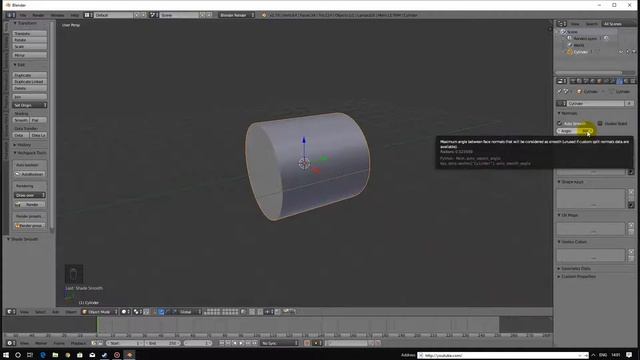This screenshot has height=360, width=640.
Task: Click the timeline editor type icon
Action: coord(10,343)
